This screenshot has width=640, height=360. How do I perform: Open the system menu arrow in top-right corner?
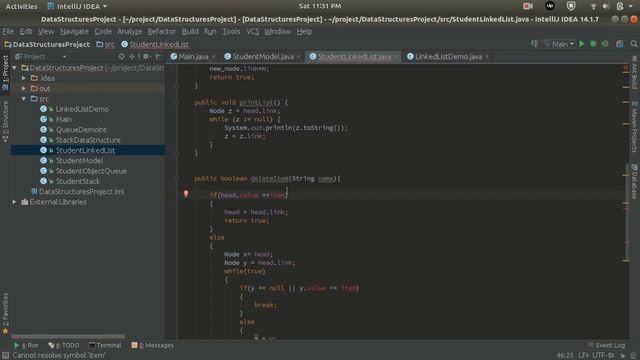point(631,6)
